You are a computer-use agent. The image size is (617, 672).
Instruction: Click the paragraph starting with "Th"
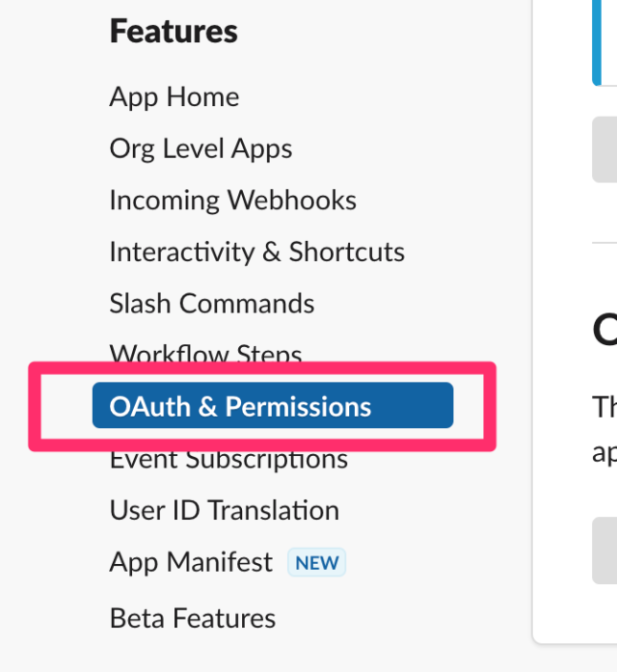604,429
